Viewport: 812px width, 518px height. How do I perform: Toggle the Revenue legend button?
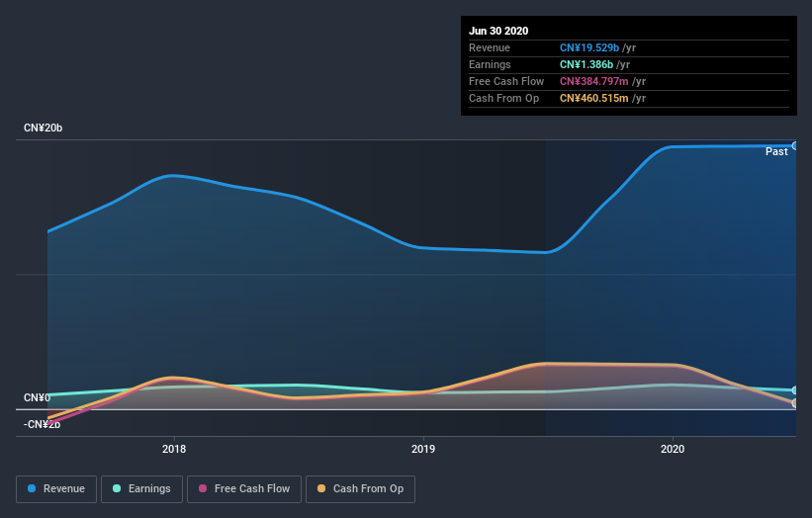[x=56, y=489]
